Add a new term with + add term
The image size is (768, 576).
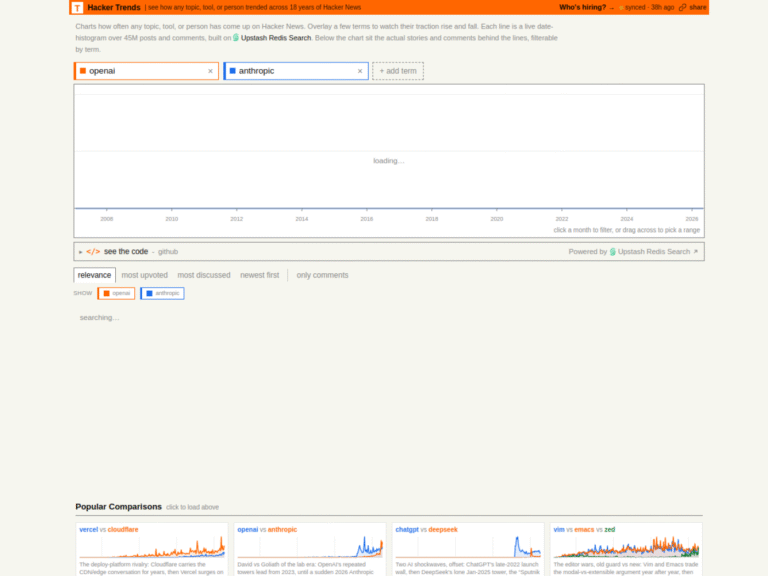[x=398, y=71]
